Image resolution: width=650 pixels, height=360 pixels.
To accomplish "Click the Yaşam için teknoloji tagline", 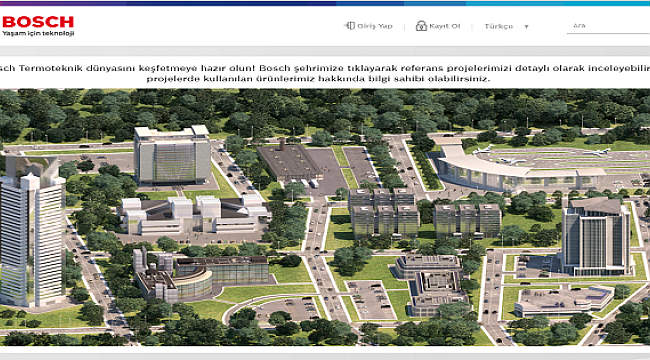I will [38, 33].
